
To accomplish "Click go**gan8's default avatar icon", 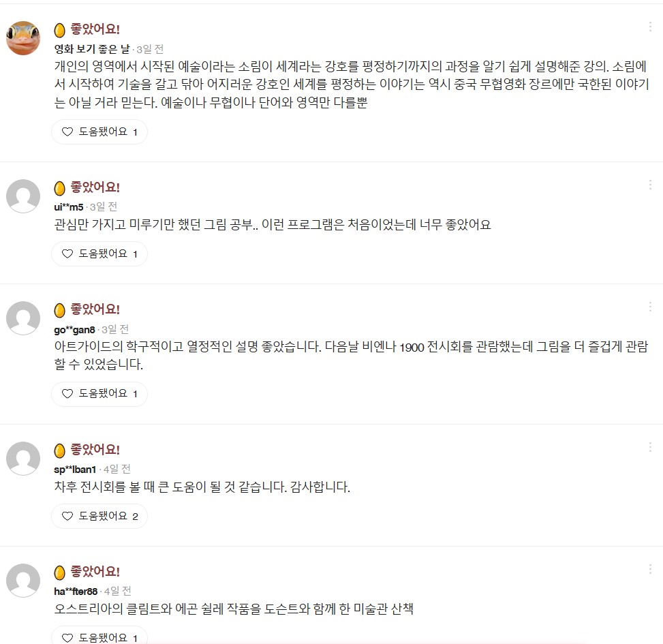I will 23,318.
